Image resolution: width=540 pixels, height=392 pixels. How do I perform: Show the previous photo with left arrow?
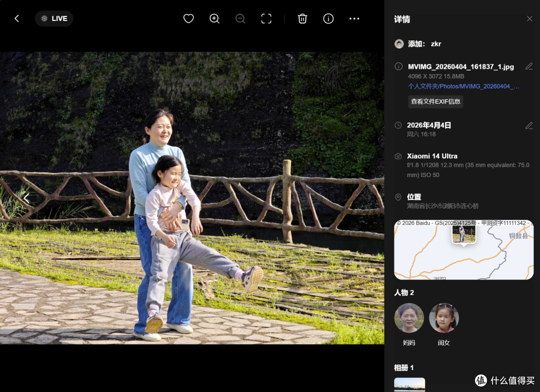(x=26, y=197)
